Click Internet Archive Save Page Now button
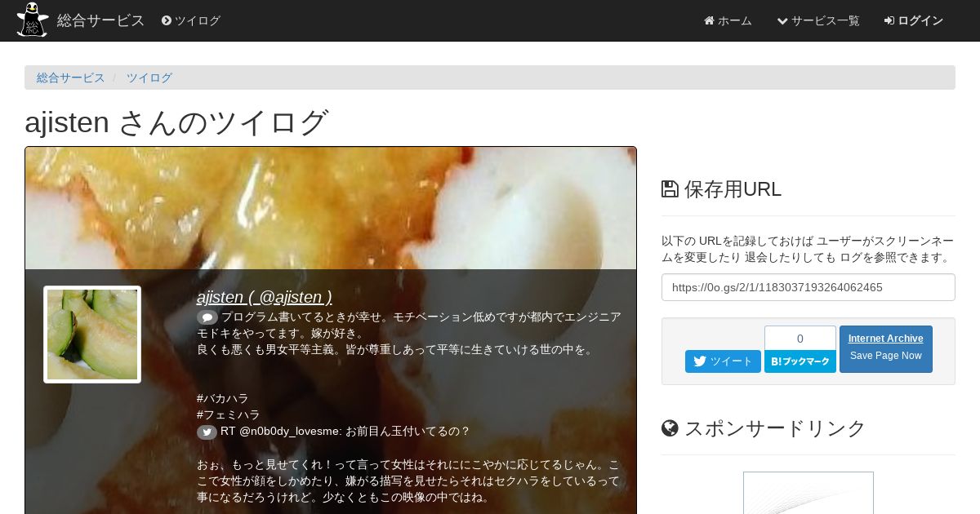This screenshot has height=514, width=980. (886, 349)
